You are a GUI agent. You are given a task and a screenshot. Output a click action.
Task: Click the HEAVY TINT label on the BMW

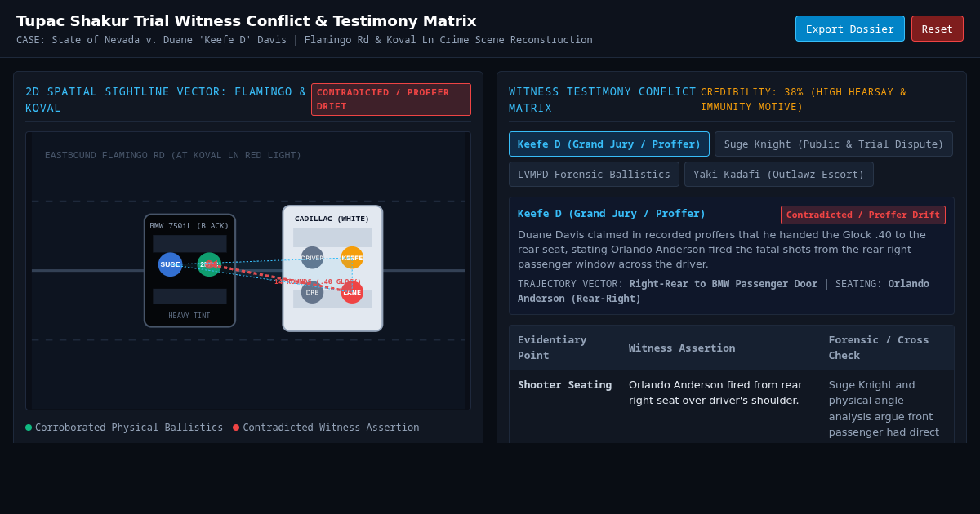tap(189, 316)
